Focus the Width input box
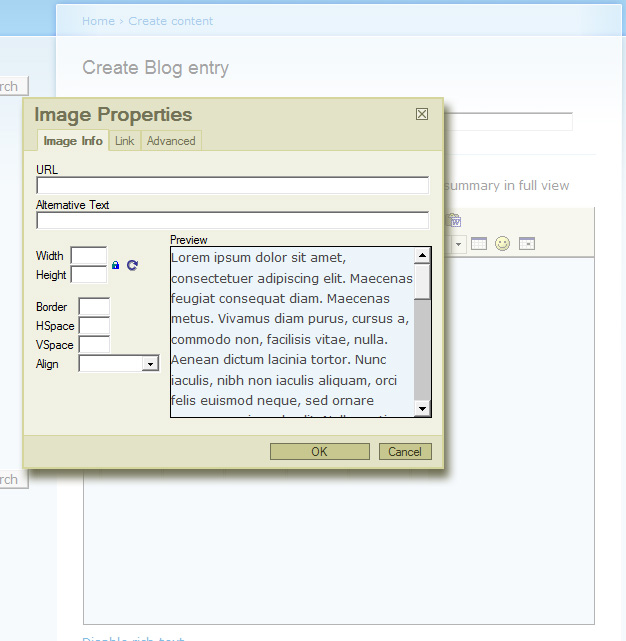626x641 pixels. 89,256
